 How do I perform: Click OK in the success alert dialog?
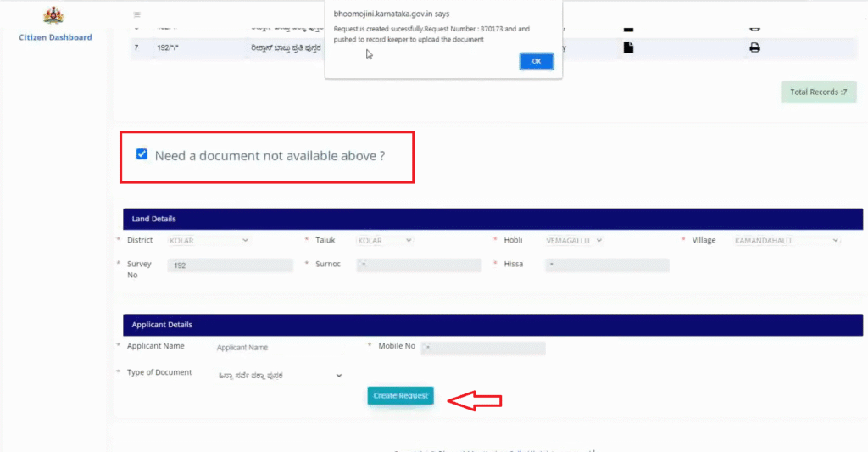coord(536,61)
